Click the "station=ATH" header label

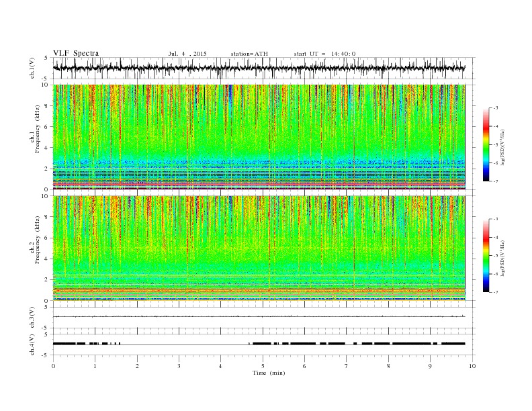coord(249,54)
